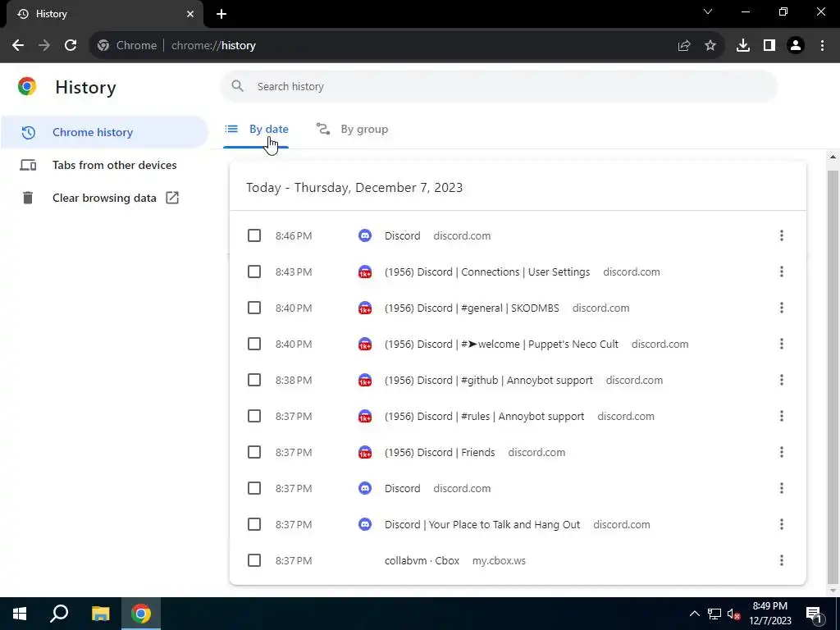
Task: Open Discord Your Place to Talk link
Action: click(482, 524)
